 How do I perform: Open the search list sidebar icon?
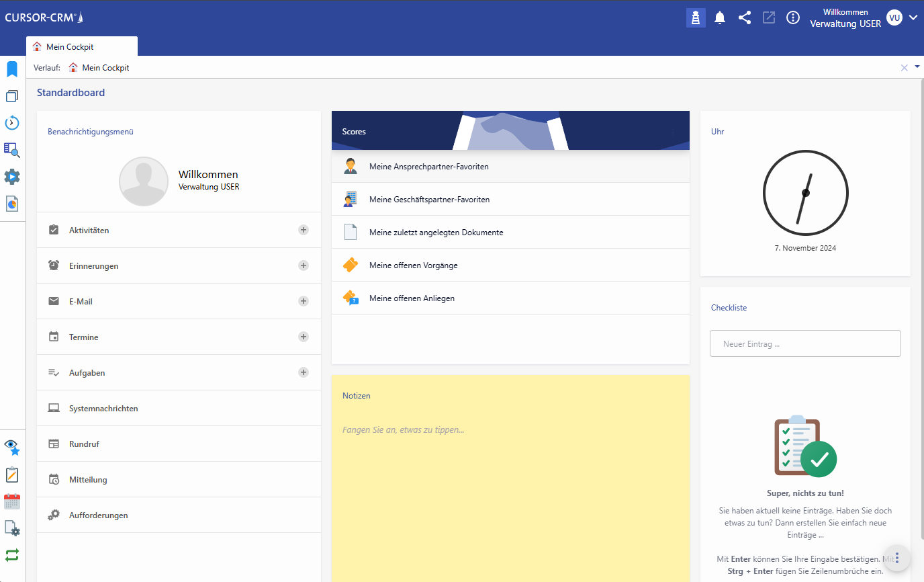(12, 150)
